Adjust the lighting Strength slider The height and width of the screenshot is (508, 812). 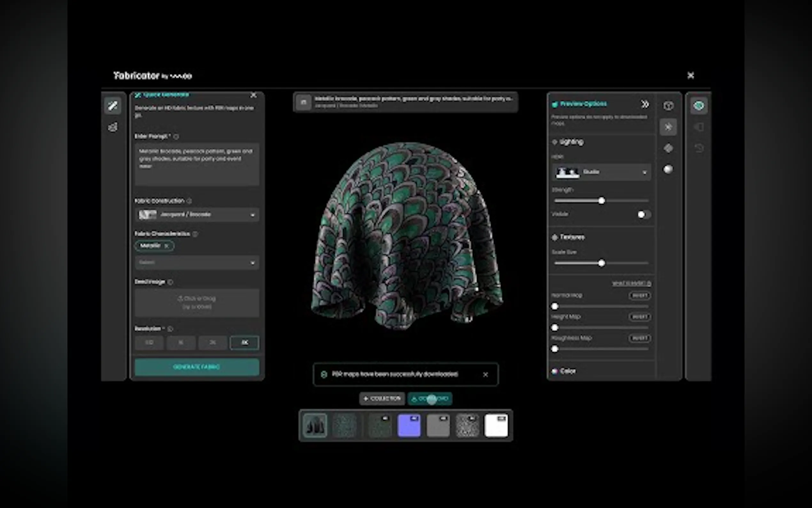click(x=602, y=201)
